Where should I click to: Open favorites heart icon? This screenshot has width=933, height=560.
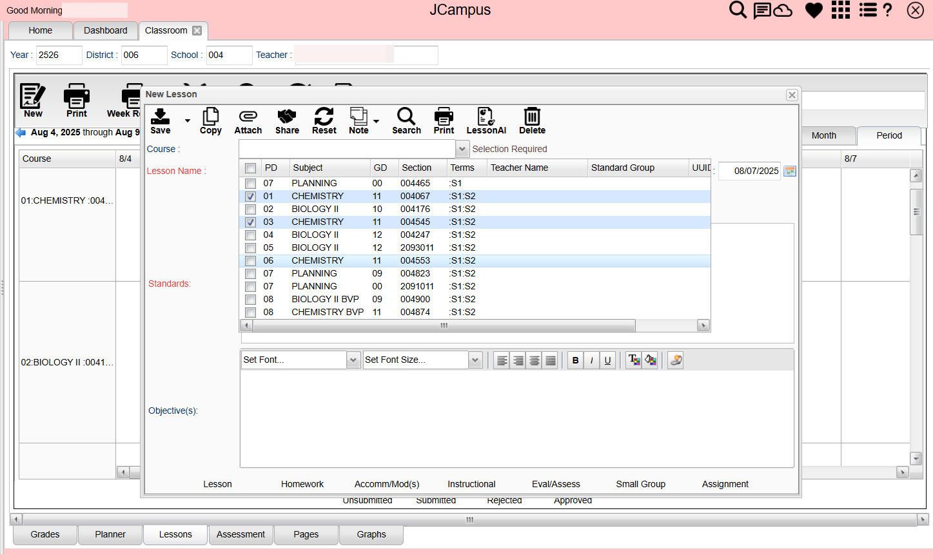coord(814,10)
